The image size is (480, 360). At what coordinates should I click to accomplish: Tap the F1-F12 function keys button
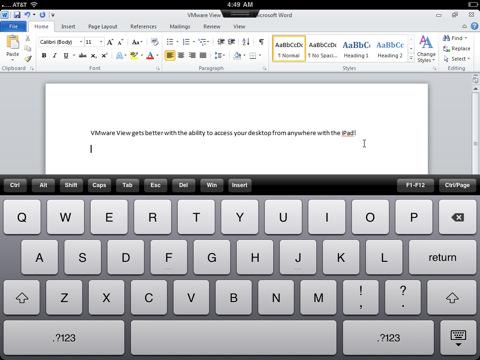(415, 185)
